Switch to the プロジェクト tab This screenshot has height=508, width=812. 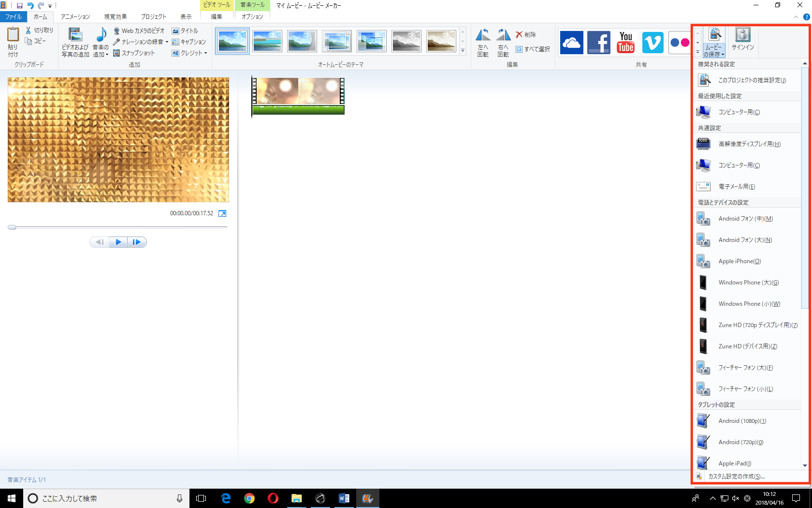(x=153, y=16)
